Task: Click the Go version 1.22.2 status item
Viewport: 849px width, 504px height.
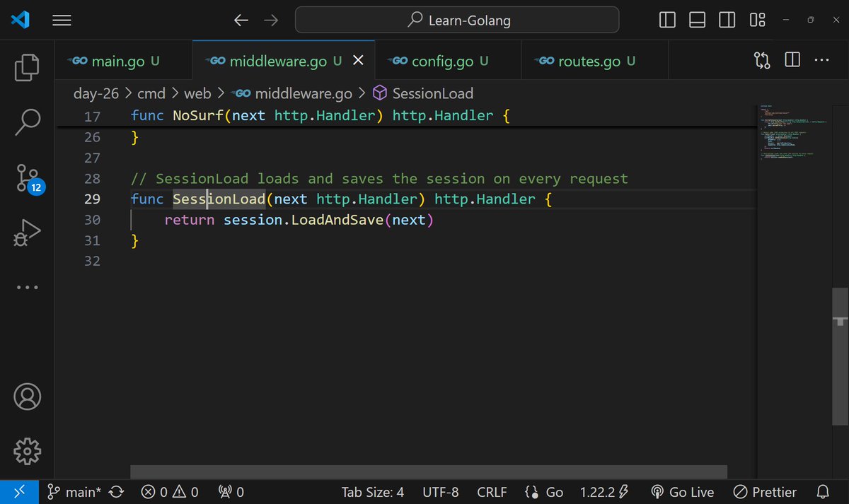Action: (x=604, y=492)
